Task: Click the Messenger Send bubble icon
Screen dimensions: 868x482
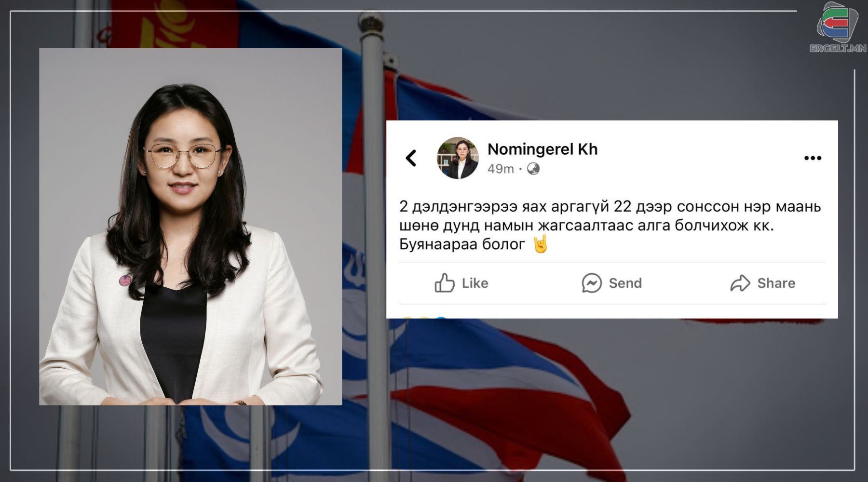Action: [592, 283]
